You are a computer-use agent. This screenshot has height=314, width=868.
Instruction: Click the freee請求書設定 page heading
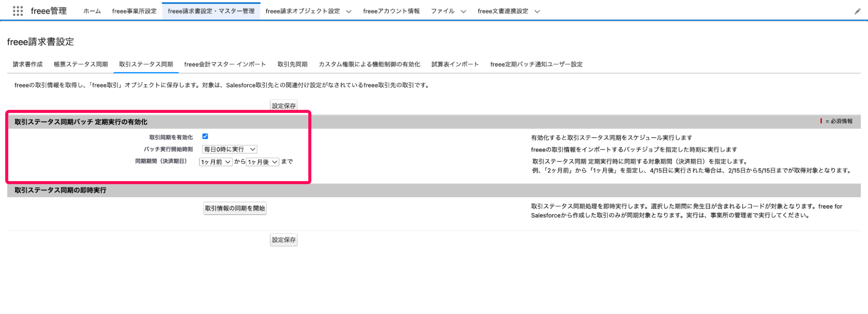click(x=40, y=42)
